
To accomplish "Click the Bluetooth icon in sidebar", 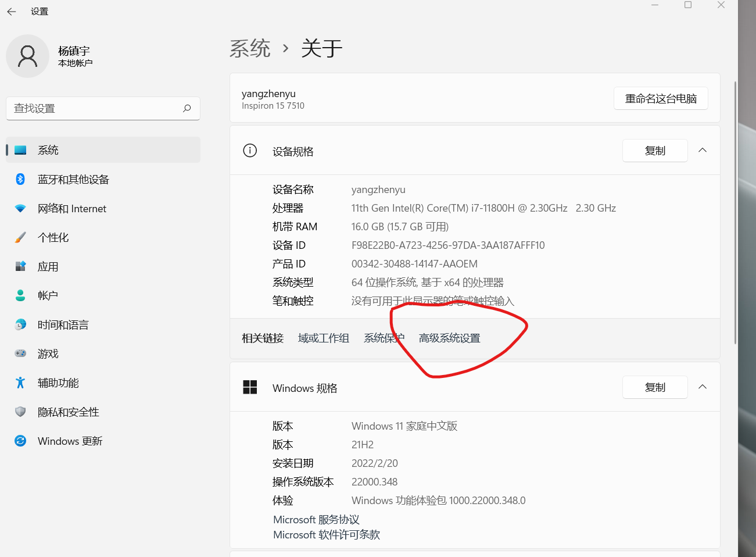I will pyautogui.click(x=20, y=179).
